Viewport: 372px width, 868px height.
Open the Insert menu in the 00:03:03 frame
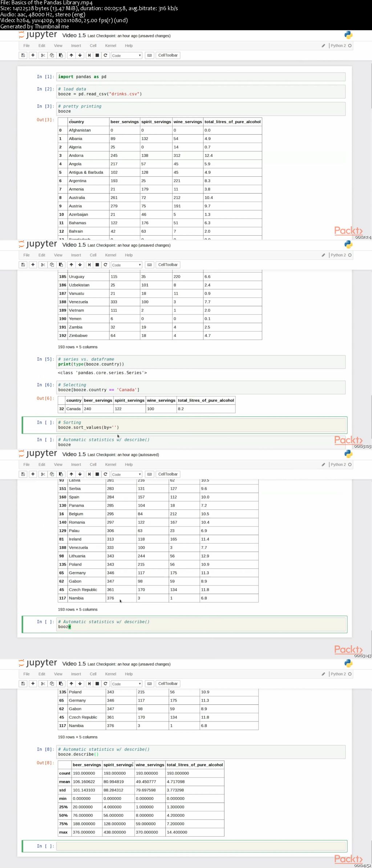tap(76, 255)
